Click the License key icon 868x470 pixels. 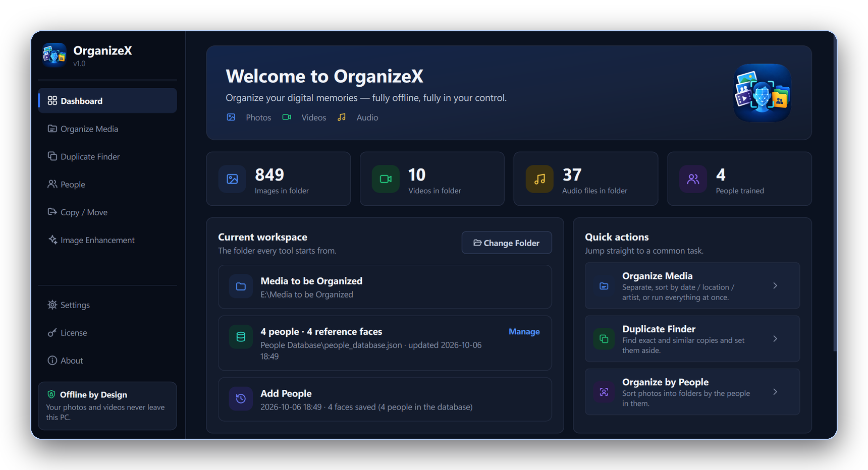pyautogui.click(x=52, y=332)
